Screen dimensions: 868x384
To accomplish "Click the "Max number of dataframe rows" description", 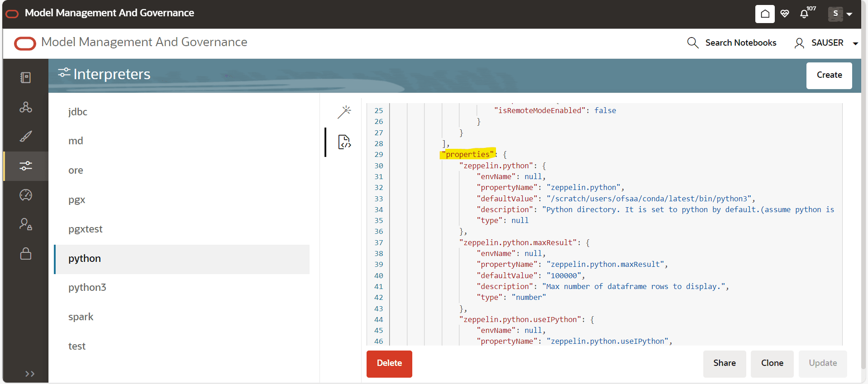I will [x=634, y=286].
